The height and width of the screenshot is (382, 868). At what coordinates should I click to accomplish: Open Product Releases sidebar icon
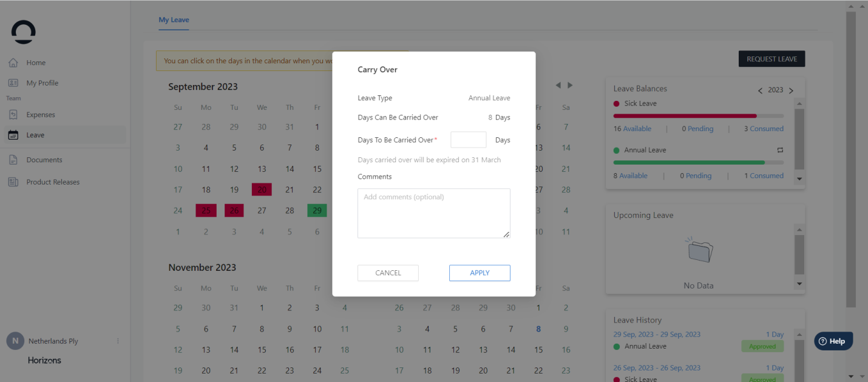click(13, 182)
